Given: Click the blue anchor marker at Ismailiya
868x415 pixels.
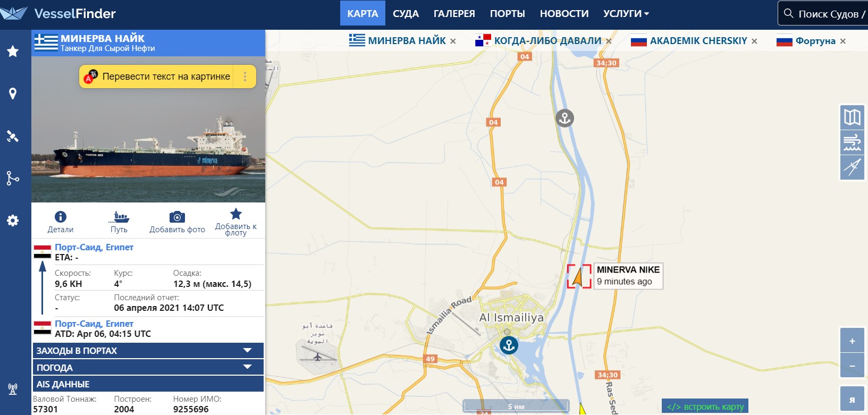Looking at the screenshot, I should 509,345.
